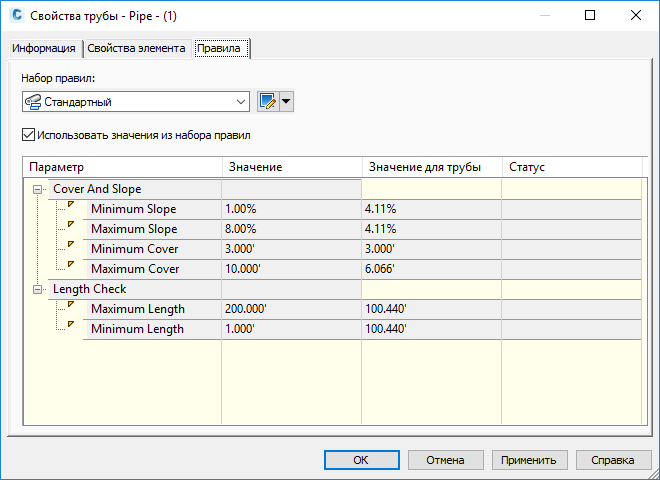The height and width of the screenshot is (480, 660).
Task: Click the Maximum Cover rule icon
Action: tap(70, 265)
